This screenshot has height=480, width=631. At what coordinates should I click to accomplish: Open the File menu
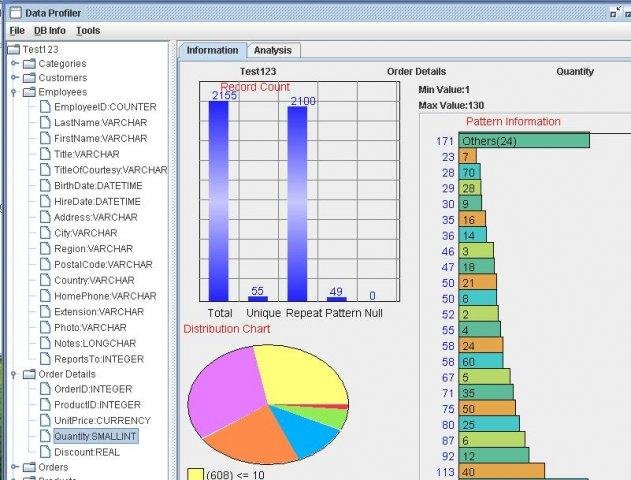coord(17,31)
